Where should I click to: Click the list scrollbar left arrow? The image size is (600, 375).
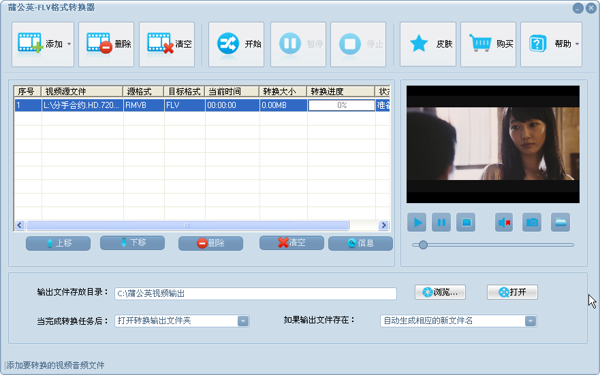point(20,225)
